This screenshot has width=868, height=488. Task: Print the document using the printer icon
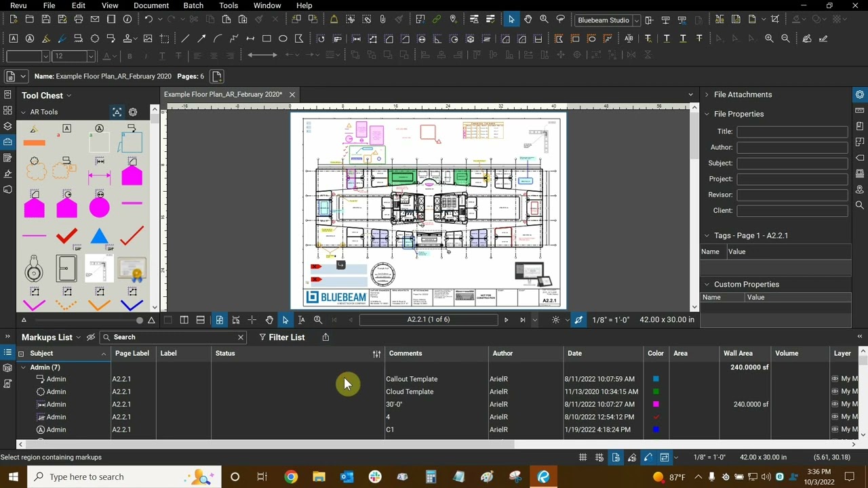pyautogui.click(x=79, y=20)
